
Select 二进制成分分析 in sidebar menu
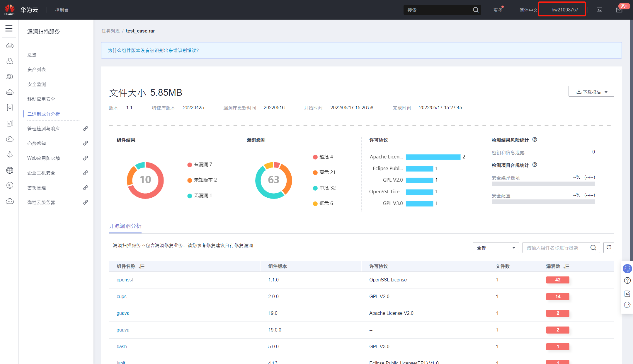[x=43, y=114]
